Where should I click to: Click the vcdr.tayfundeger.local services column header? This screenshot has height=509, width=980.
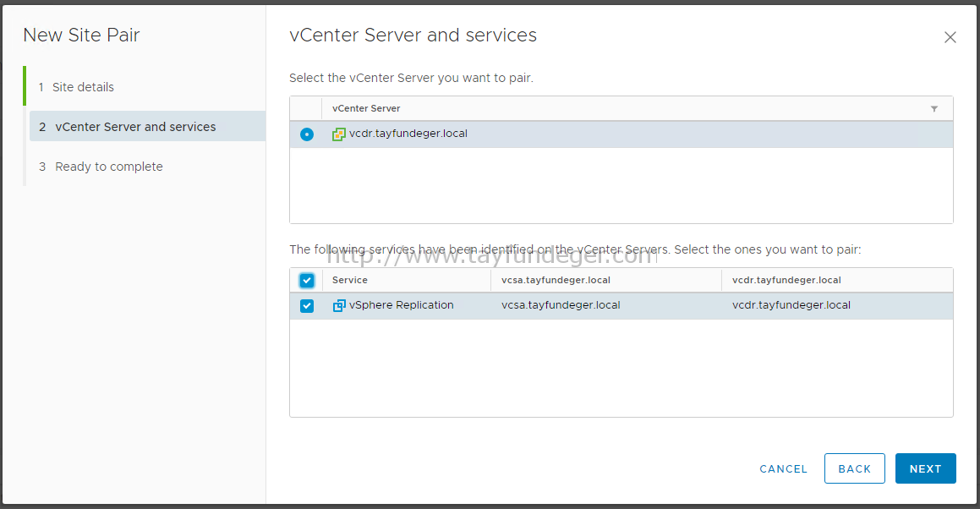786,280
